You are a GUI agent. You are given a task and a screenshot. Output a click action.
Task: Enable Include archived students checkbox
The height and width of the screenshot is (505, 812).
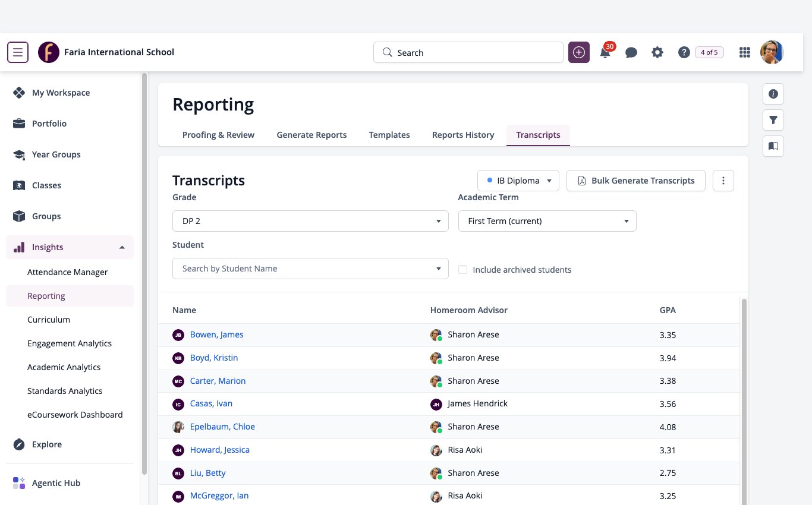[462, 270]
